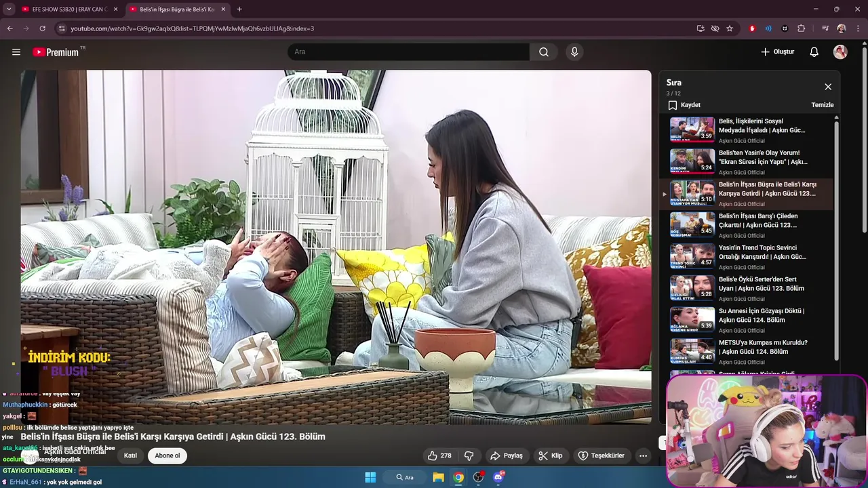Viewport: 868px width, 488px height.
Task: Click the Chrome taskbar icon
Action: tap(458, 477)
